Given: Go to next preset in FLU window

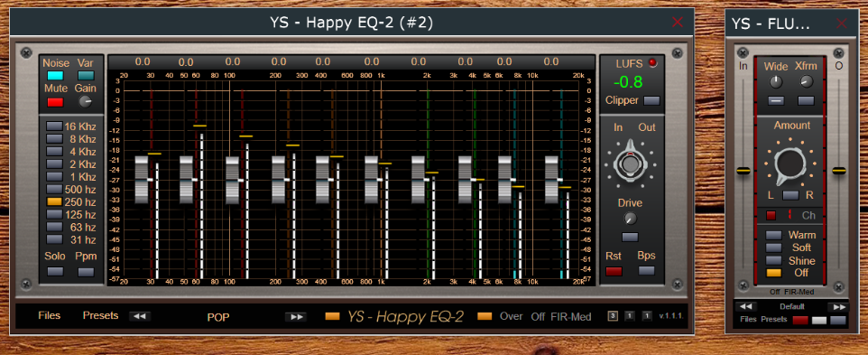Looking at the screenshot, I should [838, 307].
